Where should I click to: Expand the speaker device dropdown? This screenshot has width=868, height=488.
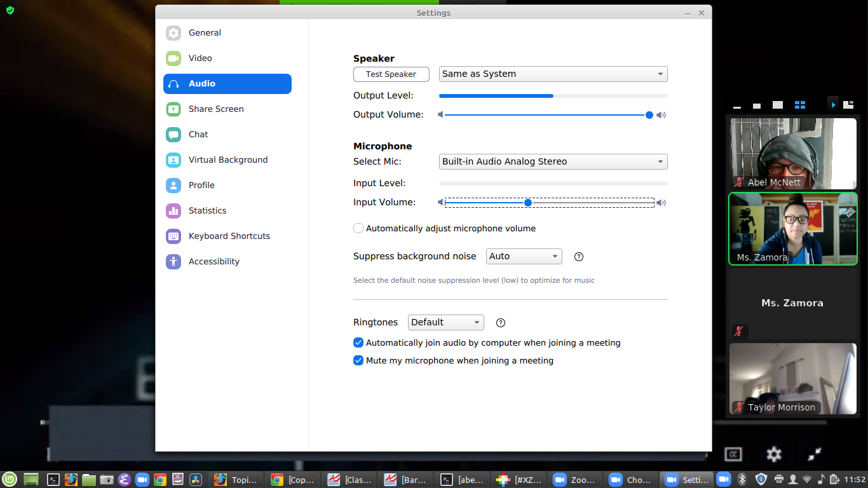(553, 74)
